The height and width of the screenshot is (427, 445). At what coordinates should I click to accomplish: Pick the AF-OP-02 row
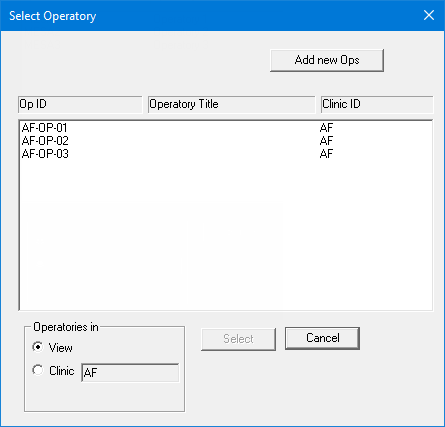click(x=226, y=141)
